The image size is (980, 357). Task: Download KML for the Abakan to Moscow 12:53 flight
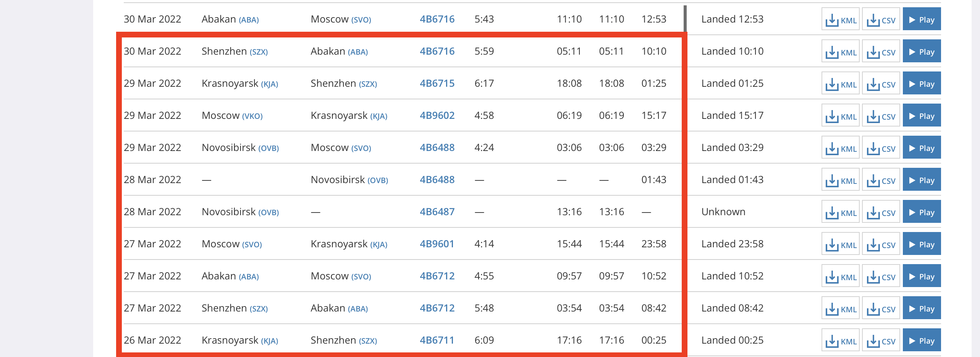click(840, 19)
